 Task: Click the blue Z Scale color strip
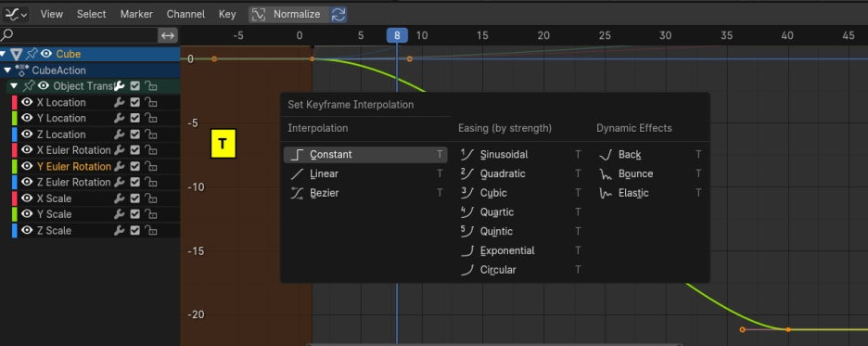point(15,230)
